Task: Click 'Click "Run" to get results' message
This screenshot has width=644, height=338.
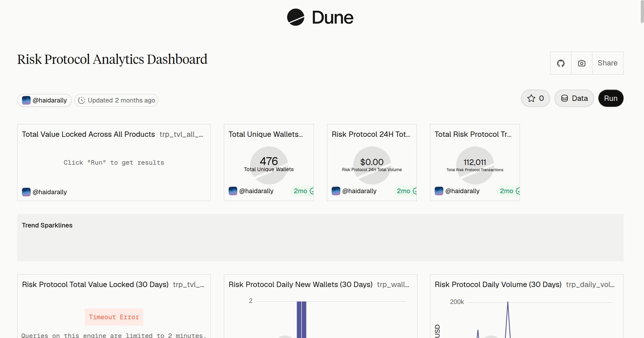Action: click(x=114, y=163)
